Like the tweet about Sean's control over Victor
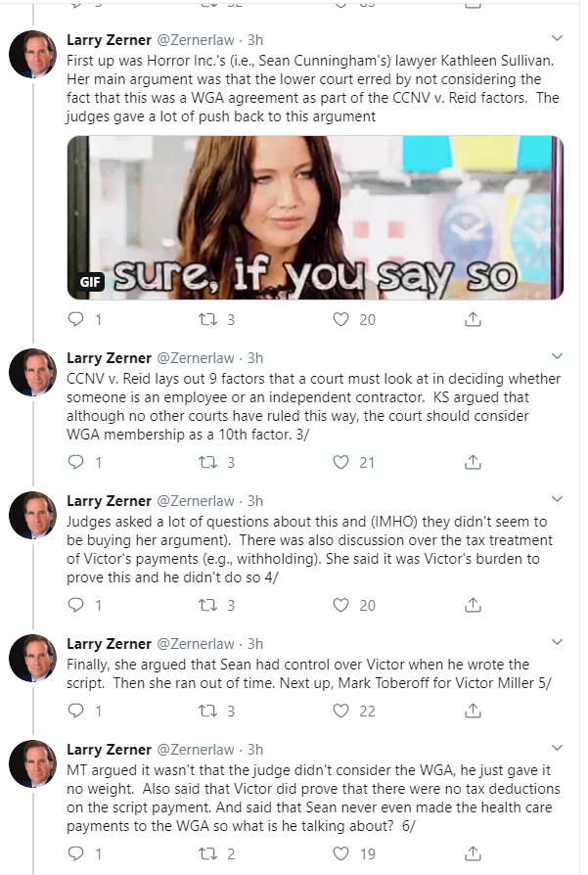 [341, 711]
